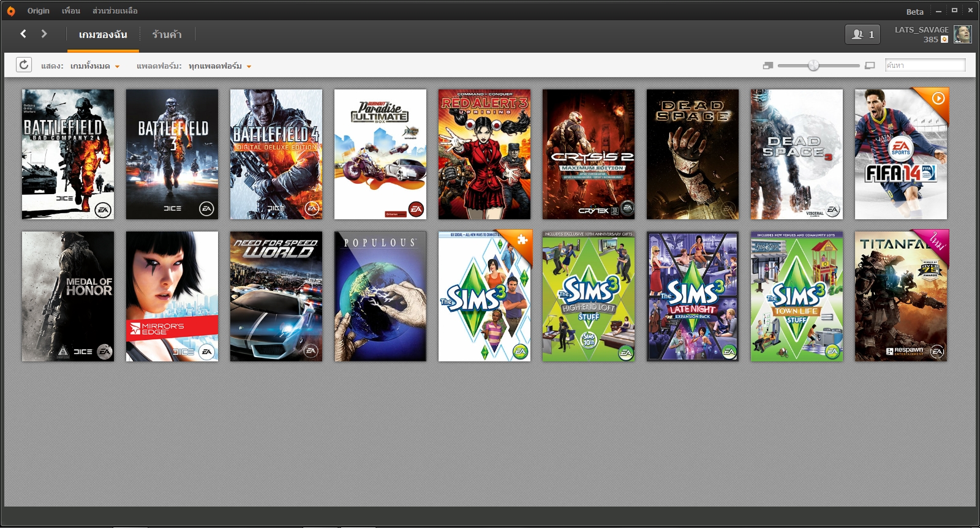Select the Titanfall game cover

click(x=901, y=296)
